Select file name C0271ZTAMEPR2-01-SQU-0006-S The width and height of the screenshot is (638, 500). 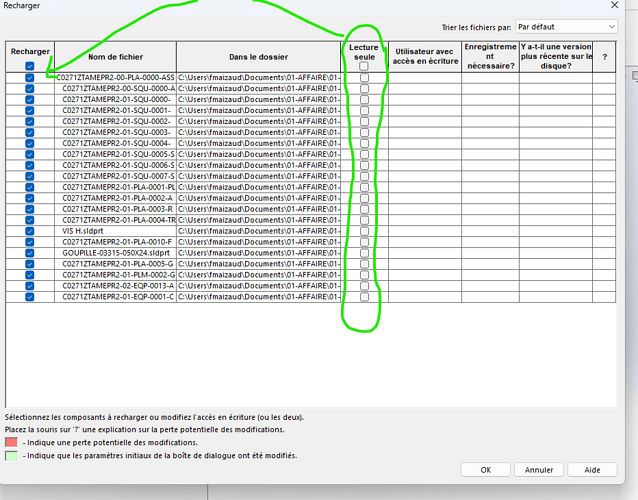pos(118,166)
